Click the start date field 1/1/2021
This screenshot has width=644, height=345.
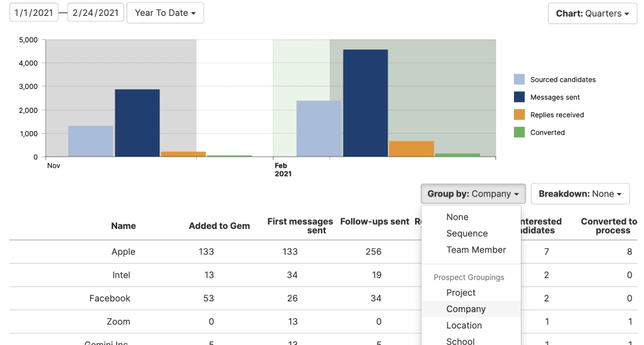pyautogui.click(x=34, y=12)
